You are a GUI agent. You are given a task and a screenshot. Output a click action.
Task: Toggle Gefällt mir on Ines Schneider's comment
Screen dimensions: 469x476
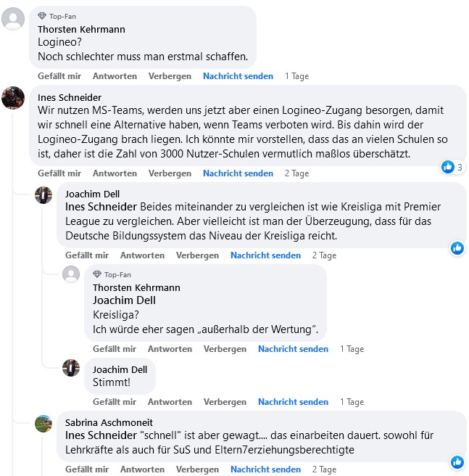coord(59,173)
